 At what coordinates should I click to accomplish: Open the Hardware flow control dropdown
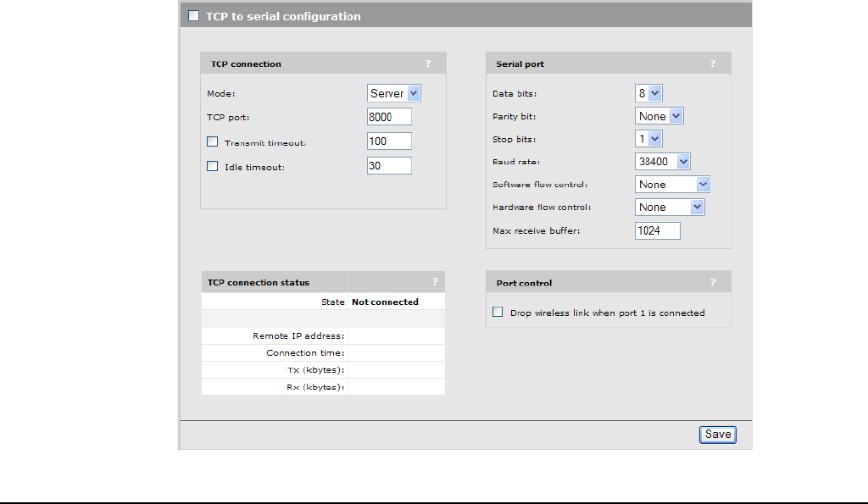click(x=670, y=208)
